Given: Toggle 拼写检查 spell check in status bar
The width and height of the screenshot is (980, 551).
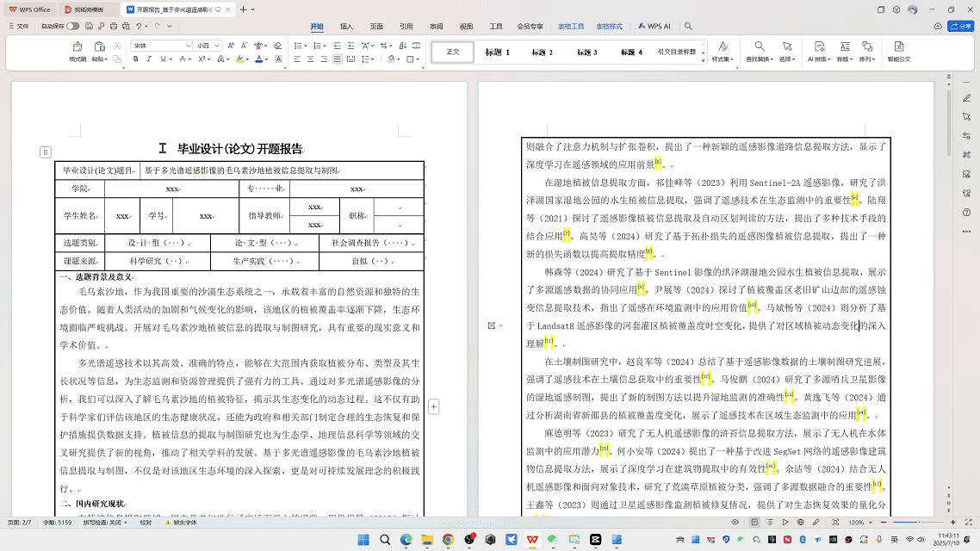Looking at the screenshot, I should (x=102, y=523).
